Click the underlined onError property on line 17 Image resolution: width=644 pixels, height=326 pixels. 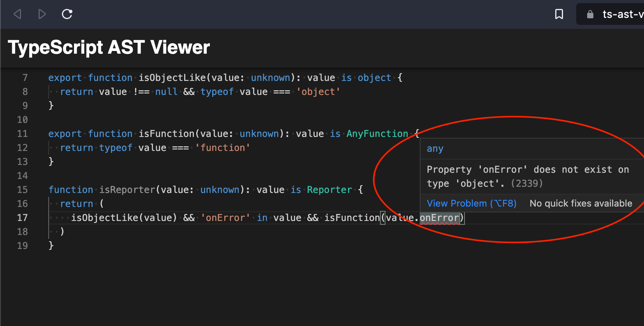[x=439, y=218]
